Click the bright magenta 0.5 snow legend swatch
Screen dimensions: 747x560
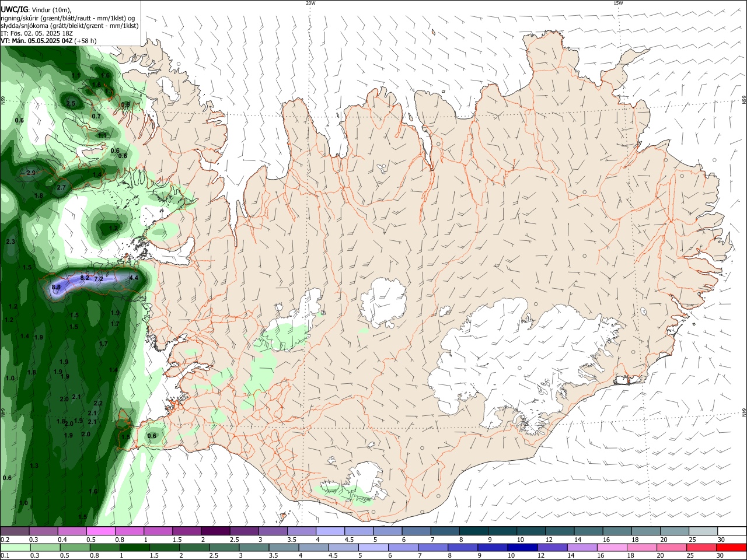pyautogui.click(x=100, y=531)
